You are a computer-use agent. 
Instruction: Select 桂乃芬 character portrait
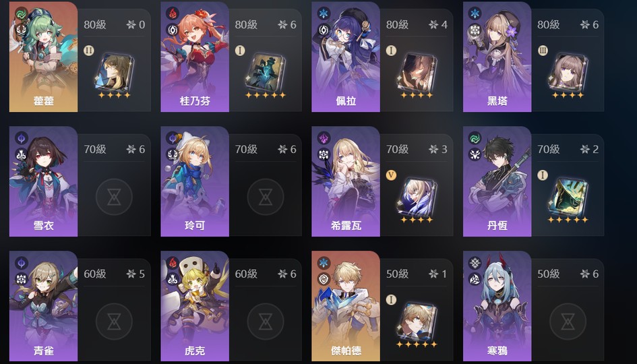click(x=195, y=57)
